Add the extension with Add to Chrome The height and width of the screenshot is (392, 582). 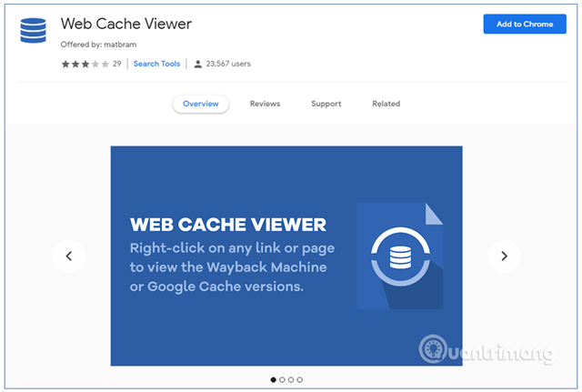[525, 25]
